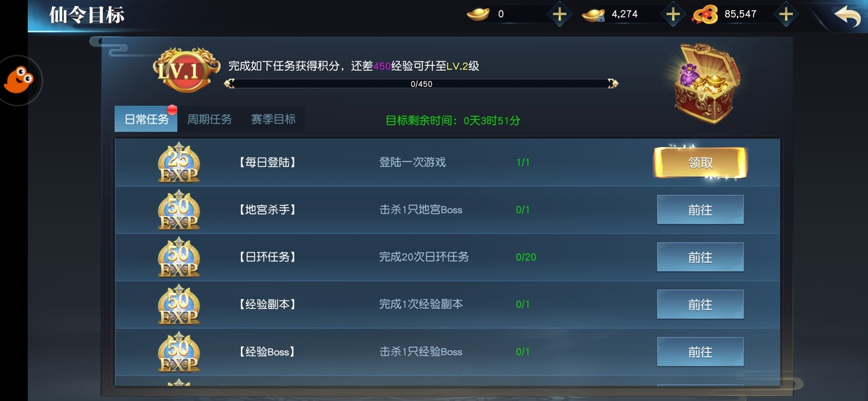Tap the copper coin string currency icon
This screenshot has height=401, width=868.
tap(705, 14)
